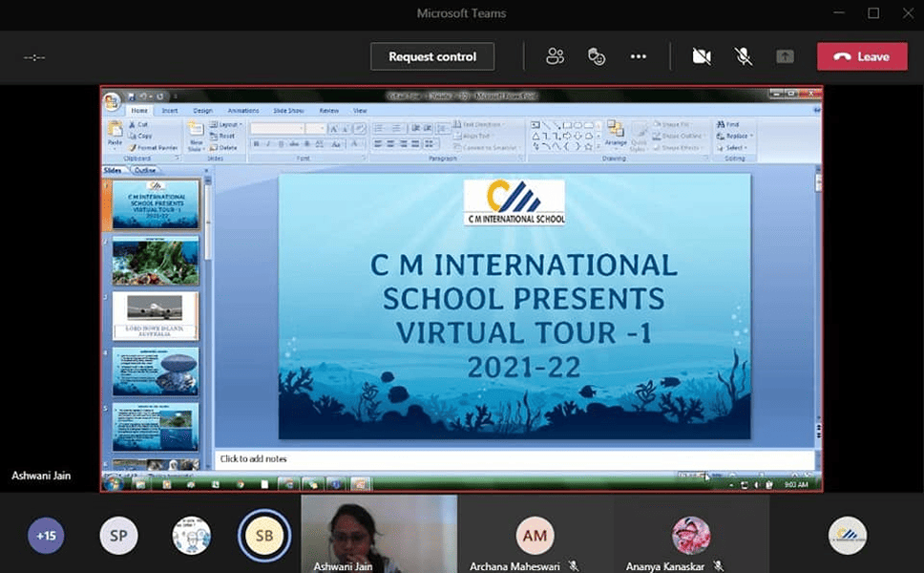The image size is (924, 573).
Task: Open the Arrange menu icon
Action: [616, 134]
